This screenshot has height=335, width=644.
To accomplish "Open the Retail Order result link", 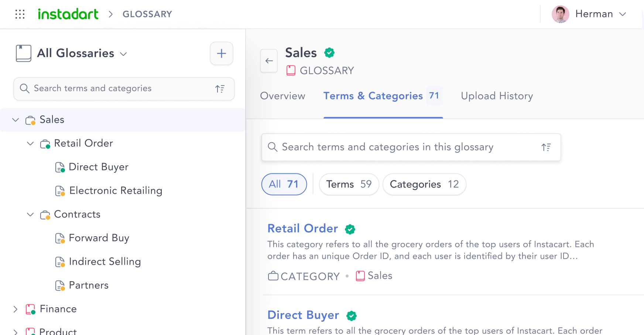I will pos(302,229).
